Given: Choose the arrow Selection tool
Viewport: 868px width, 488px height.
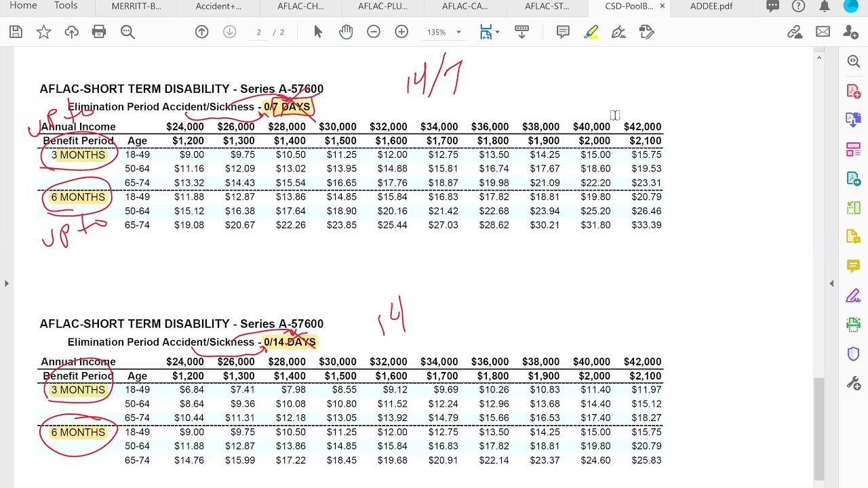Looking at the screenshot, I should click(318, 32).
